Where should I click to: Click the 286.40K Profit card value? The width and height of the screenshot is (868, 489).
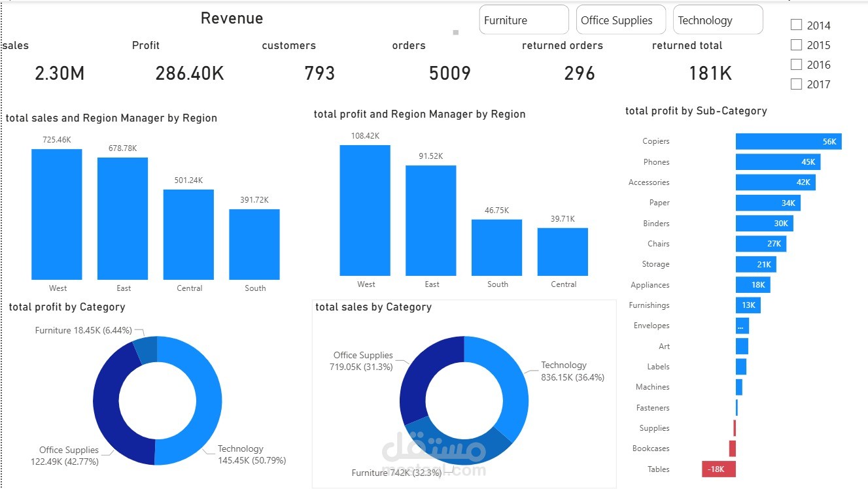coord(190,73)
